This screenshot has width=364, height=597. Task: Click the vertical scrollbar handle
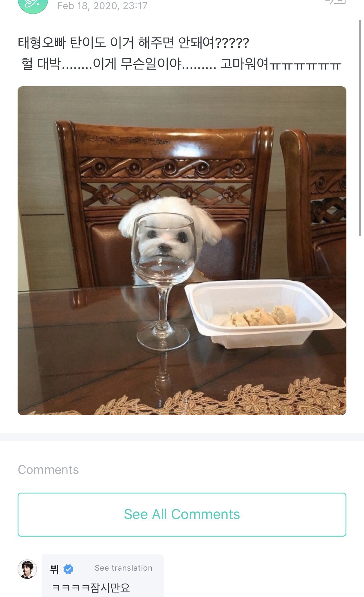click(360, 128)
